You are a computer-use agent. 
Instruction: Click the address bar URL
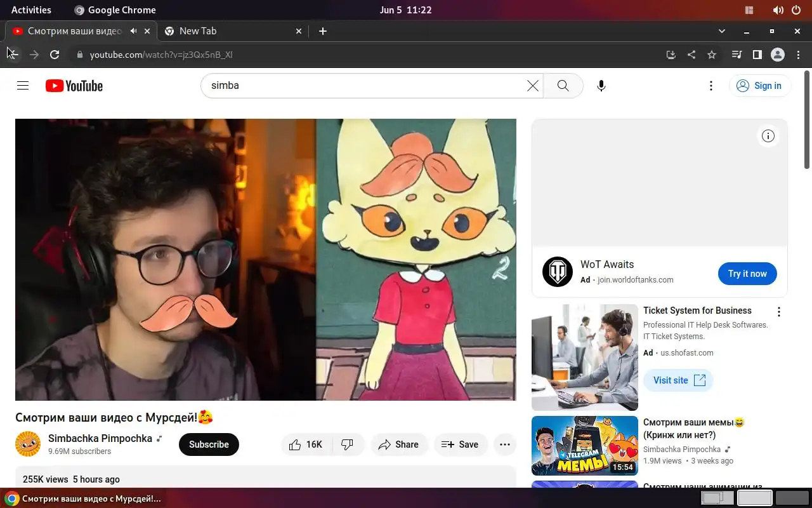[x=161, y=55]
